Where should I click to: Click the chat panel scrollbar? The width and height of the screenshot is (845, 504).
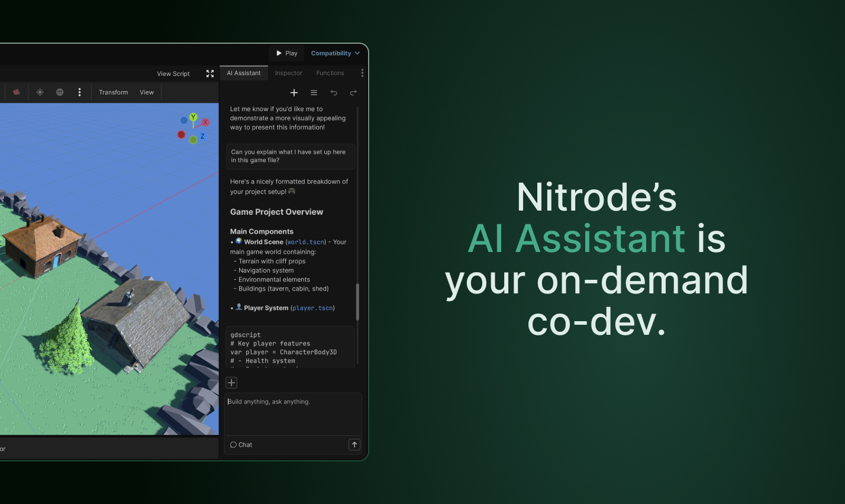357,302
